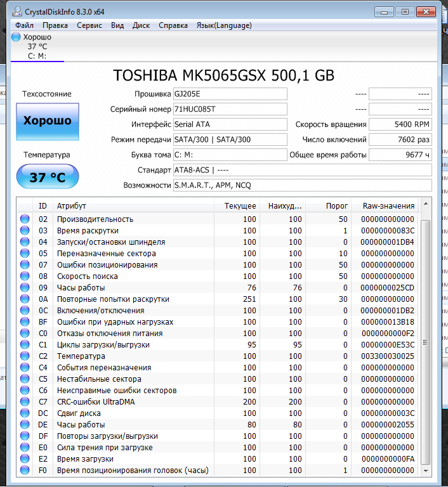Open the Вид menu

tap(117, 25)
